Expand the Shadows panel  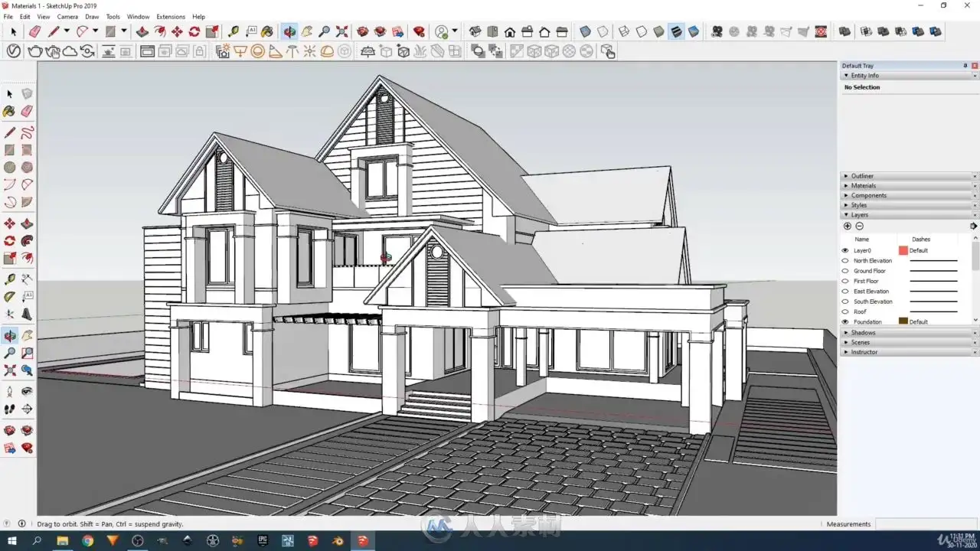[x=846, y=333]
